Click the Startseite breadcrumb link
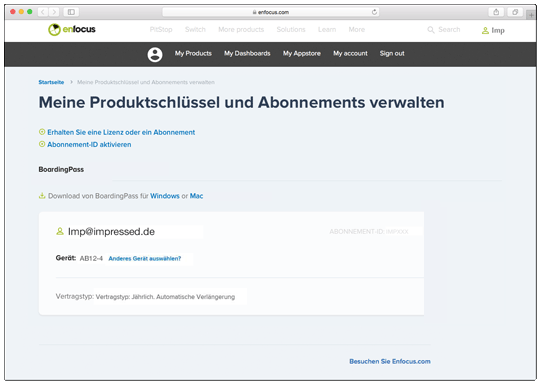Viewport: 540px width, 384px height. (51, 82)
